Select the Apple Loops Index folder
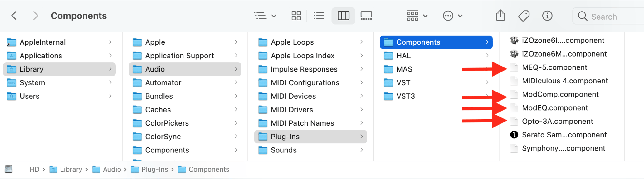The width and height of the screenshot is (644, 179). tap(310, 56)
